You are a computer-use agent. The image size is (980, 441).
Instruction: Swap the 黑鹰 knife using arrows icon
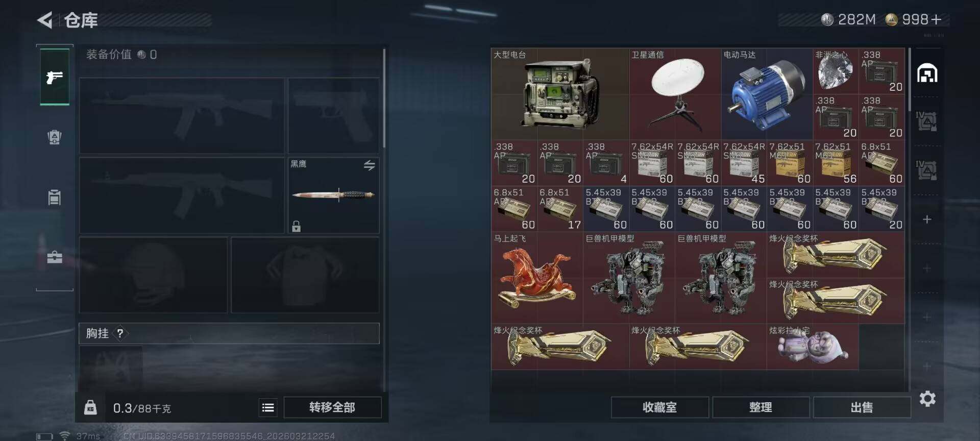370,165
